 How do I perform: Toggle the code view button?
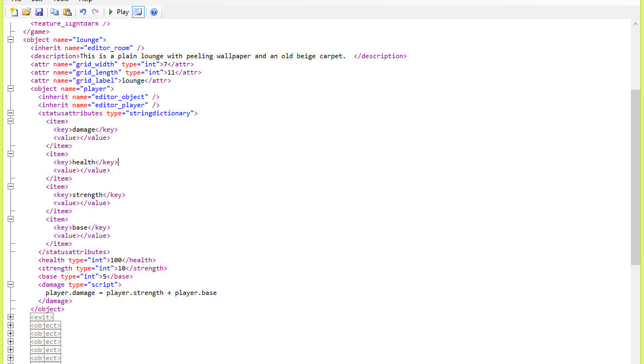click(x=138, y=12)
